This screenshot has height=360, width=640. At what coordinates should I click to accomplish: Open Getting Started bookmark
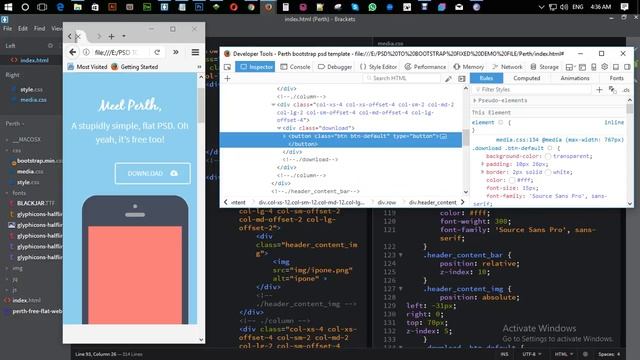point(135,67)
